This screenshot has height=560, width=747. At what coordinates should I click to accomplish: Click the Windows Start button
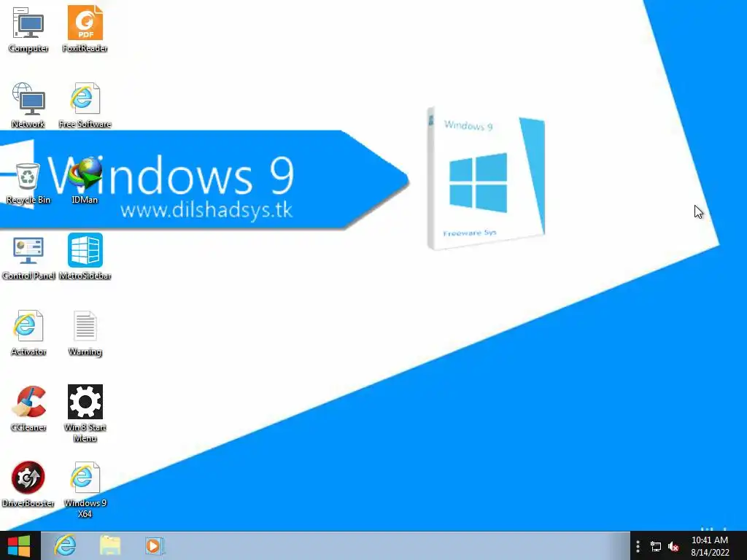point(20,545)
